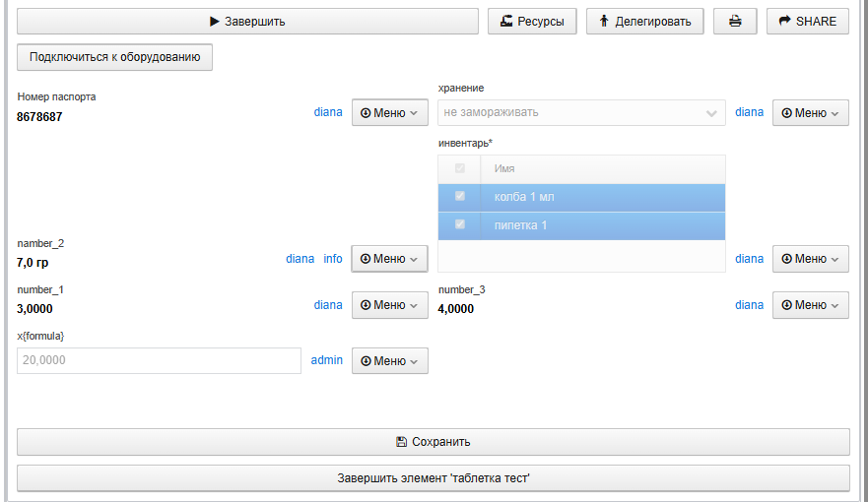This screenshot has width=868, height=502.
Task: Click the diana link for namber_2
Action: [300, 259]
